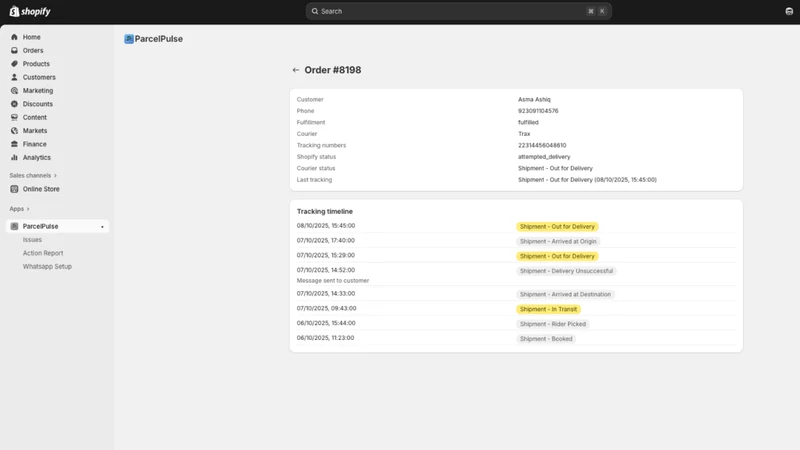Expand the Apps section

[x=19, y=209]
